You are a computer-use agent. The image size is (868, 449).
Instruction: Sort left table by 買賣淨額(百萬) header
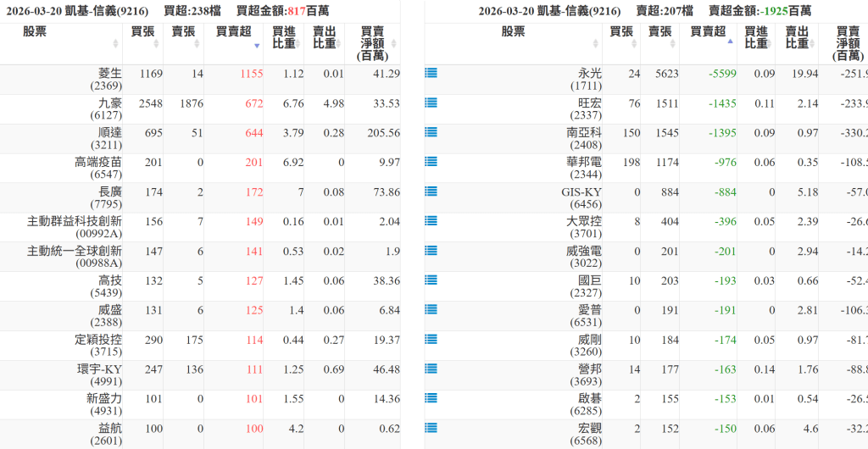tap(372, 43)
